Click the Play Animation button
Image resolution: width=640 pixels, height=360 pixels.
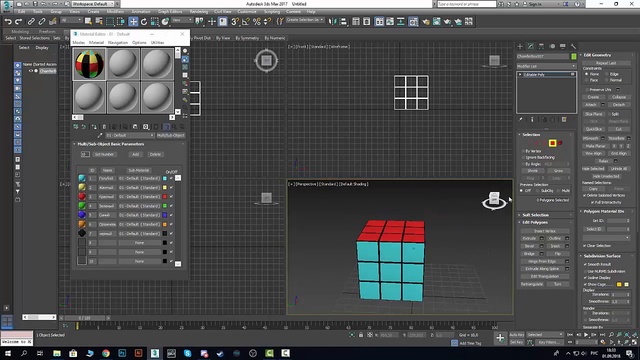(586, 335)
